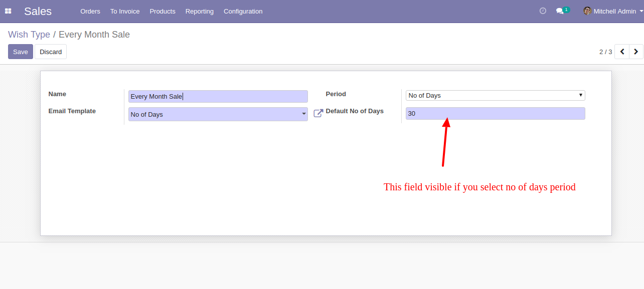Viewport: 644px width, 289px height.
Task: Discard the record changes
Action: (51, 52)
